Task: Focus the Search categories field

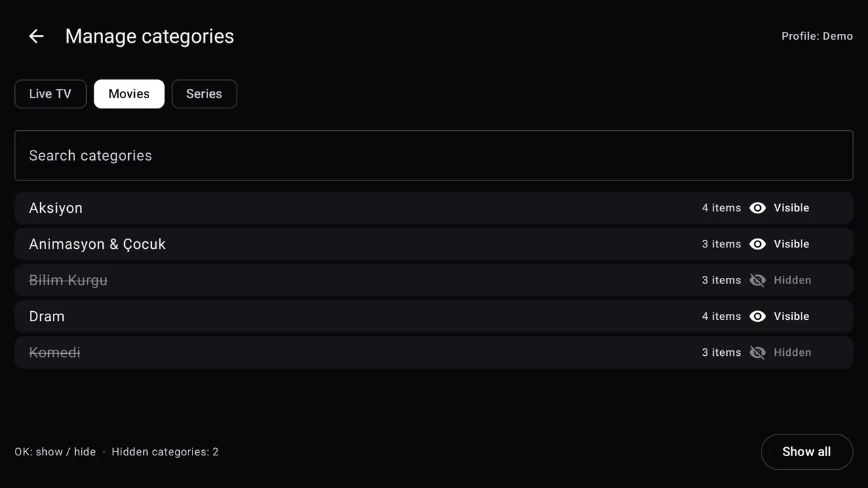Action: [434, 155]
